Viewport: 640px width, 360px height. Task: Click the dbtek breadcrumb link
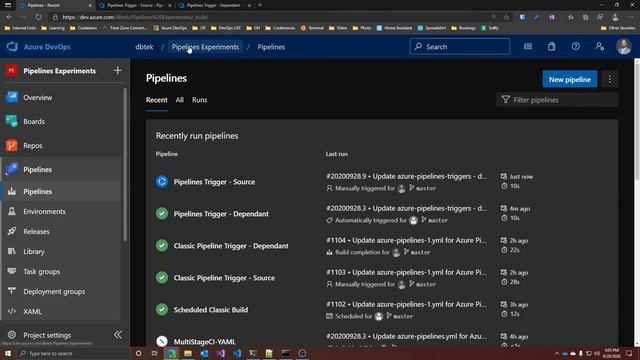pyautogui.click(x=144, y=47)
